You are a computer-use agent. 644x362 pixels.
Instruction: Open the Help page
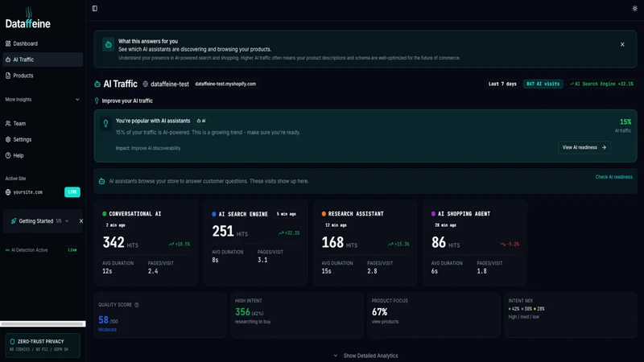pyautogui.click(x=43, y=155)
